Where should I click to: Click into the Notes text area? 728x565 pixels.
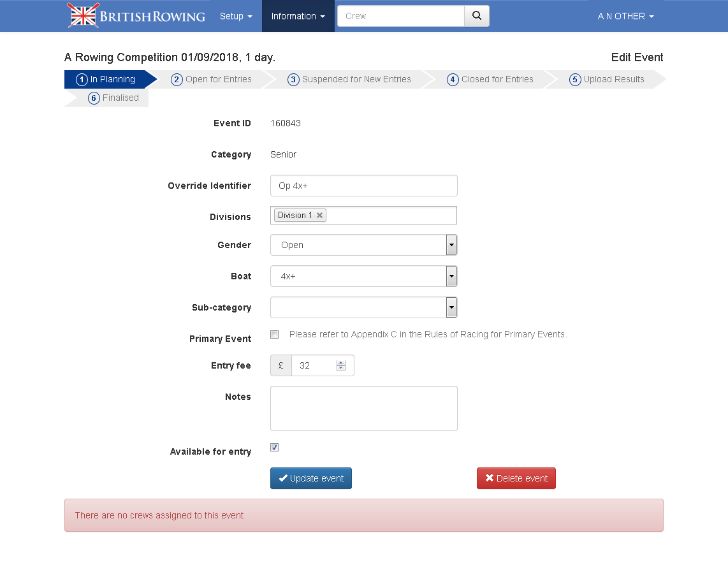(363, 408)
